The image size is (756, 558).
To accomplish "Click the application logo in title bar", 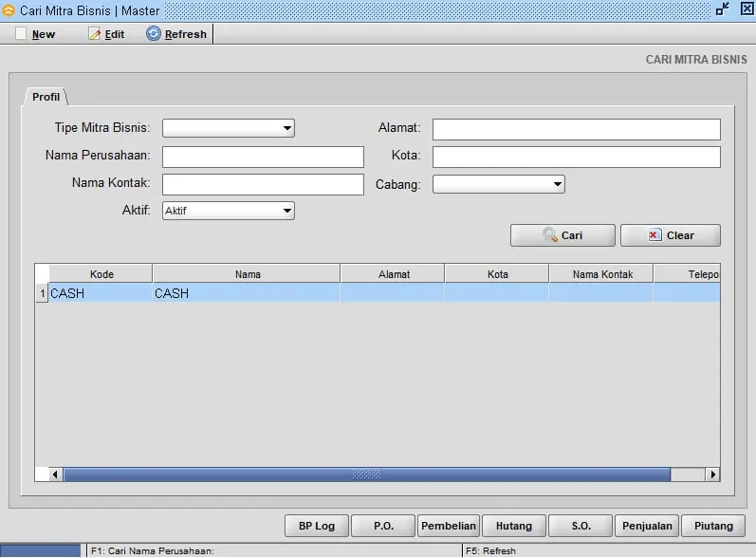I will pyautogui.click(x=9, y=9).
